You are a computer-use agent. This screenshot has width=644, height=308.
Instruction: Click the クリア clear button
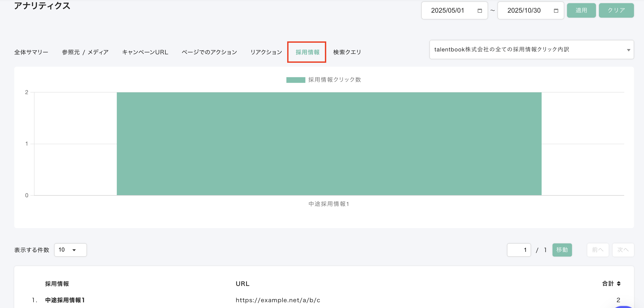pyautogui.click(x=616, y=11)
